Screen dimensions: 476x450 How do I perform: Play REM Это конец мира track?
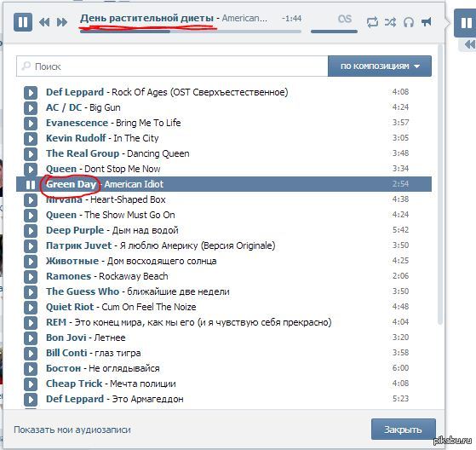coord(31,323)
